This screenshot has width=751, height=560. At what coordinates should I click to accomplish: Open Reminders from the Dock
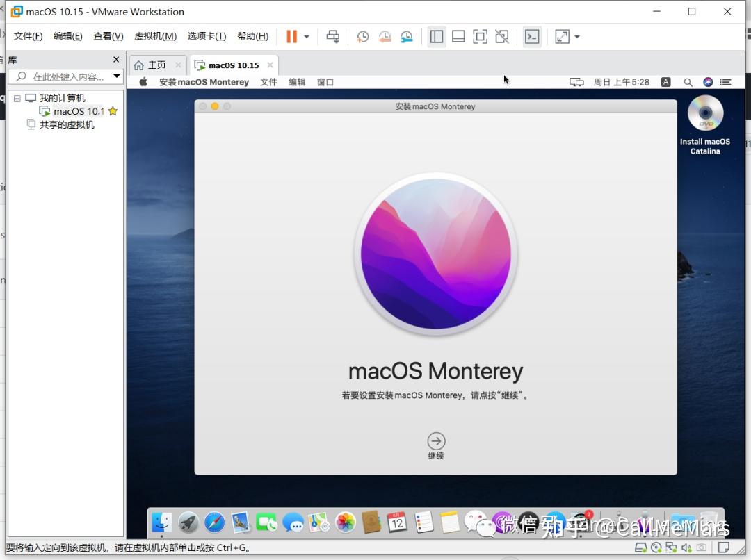[423, 522]
